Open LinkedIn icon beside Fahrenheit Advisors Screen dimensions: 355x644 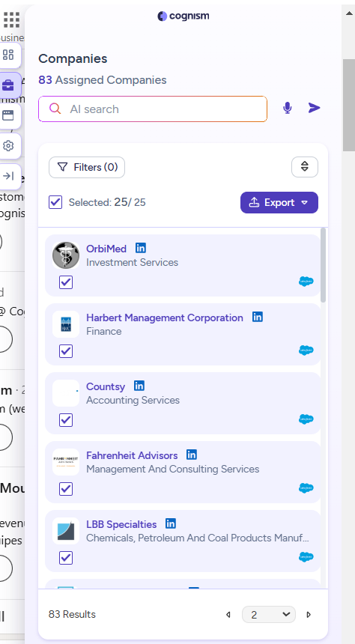click(x=192, y=455)
